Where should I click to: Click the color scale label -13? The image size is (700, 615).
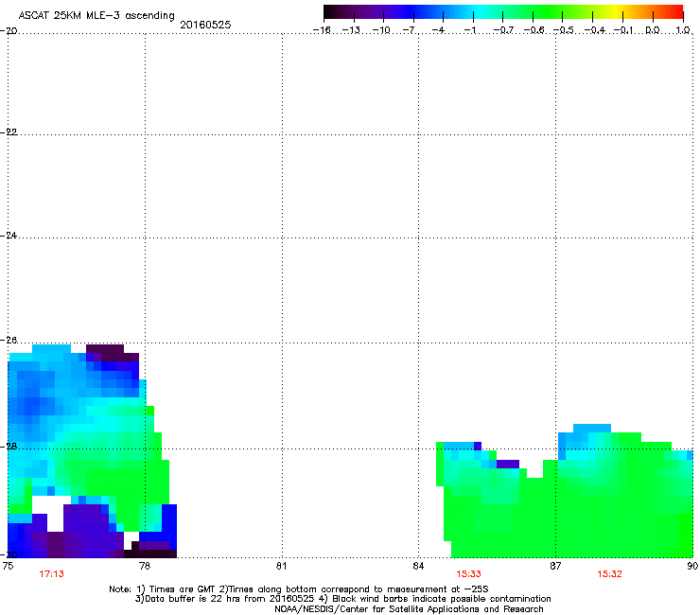[351, 30]
